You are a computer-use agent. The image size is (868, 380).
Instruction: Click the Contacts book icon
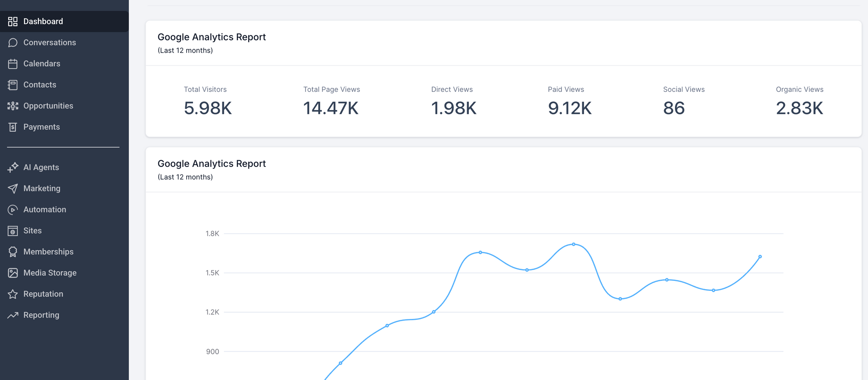pos(13,85)
